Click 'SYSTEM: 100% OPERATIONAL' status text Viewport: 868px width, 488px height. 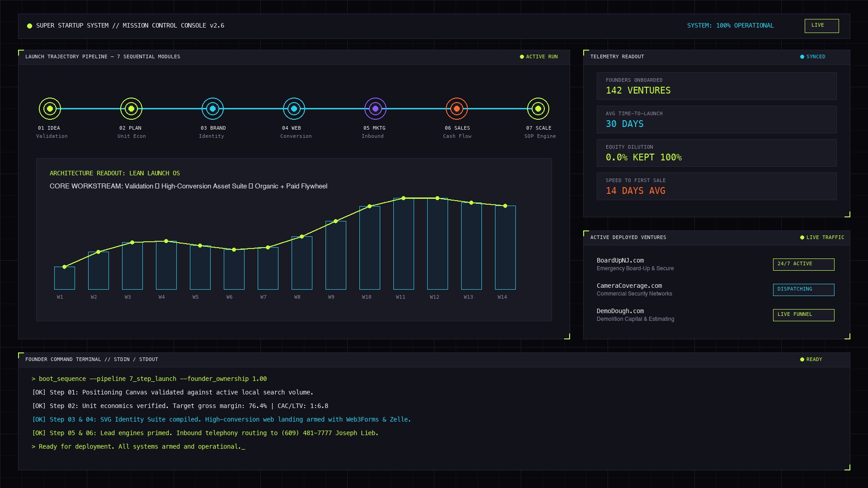click(731, 26)
